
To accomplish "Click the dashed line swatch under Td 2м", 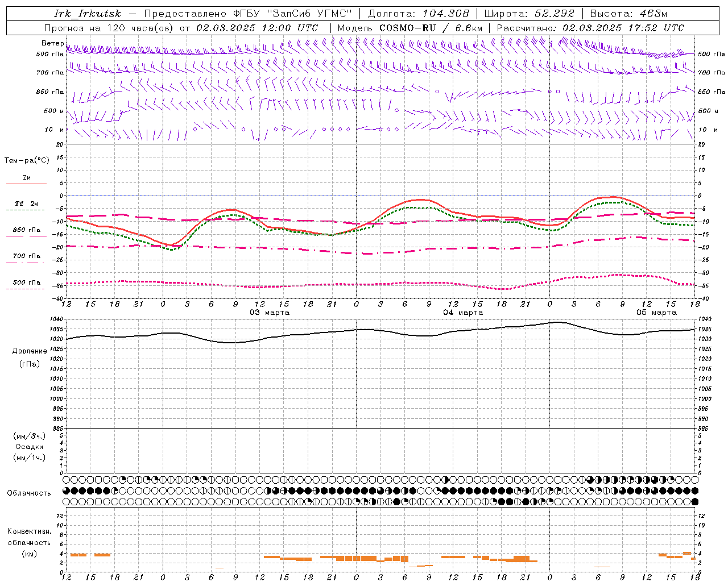I will click(26, 210).
